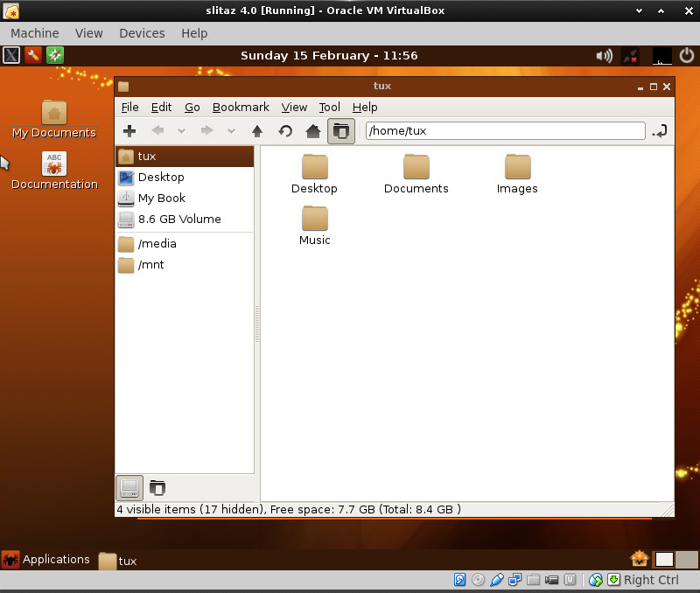700x593 pixels.
Task: Go up to the parent directory
Action: [x=256, y=131]
